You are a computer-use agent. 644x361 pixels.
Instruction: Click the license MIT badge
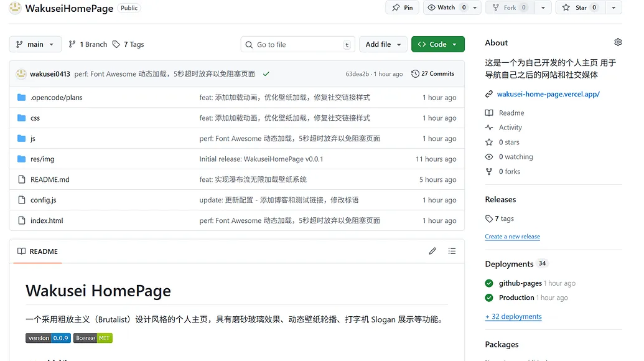click(93, 338)
